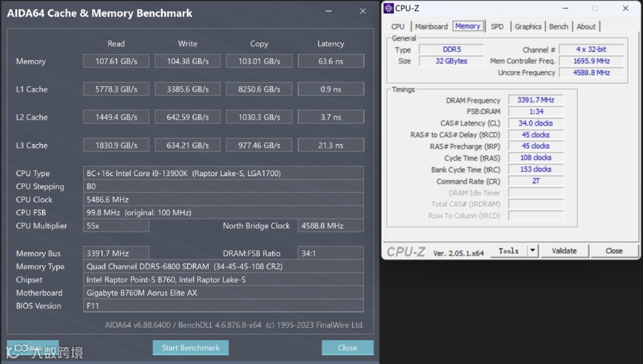
Task: Minimize the AIDA64 benchmark window
Action: point(329,11)
